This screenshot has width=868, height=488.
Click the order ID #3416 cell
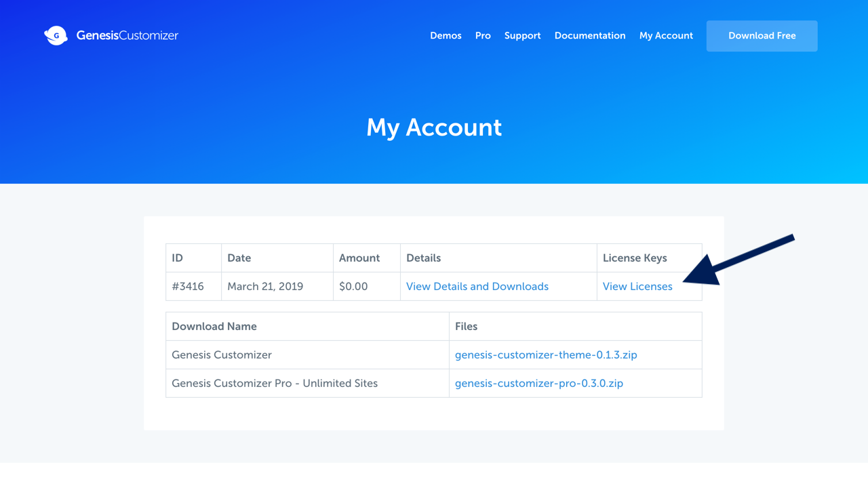point(193,286)
